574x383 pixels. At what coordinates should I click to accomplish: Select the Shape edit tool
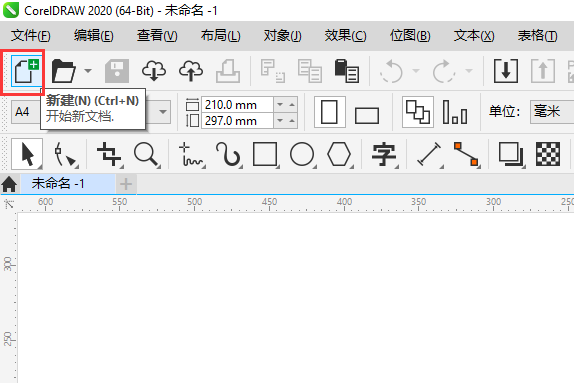[x=65, y=154]
